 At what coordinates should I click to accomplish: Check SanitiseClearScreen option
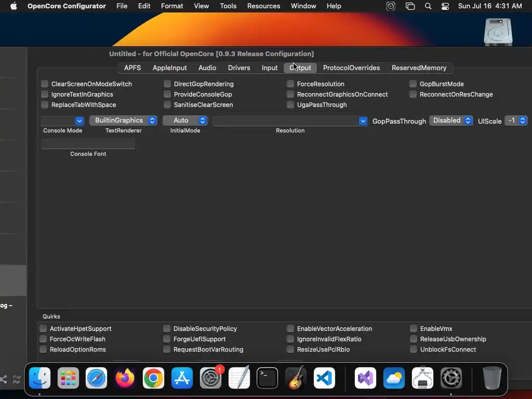[167, 105]
